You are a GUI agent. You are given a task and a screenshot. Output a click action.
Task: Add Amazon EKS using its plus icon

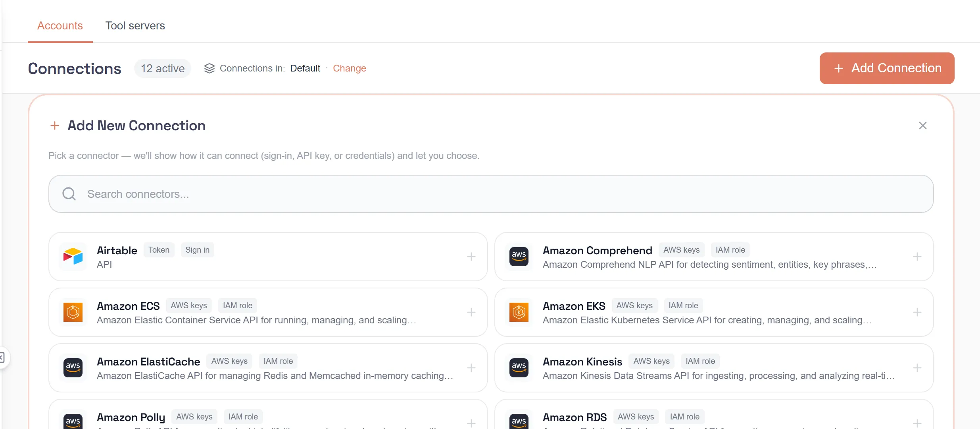[917, 312]
